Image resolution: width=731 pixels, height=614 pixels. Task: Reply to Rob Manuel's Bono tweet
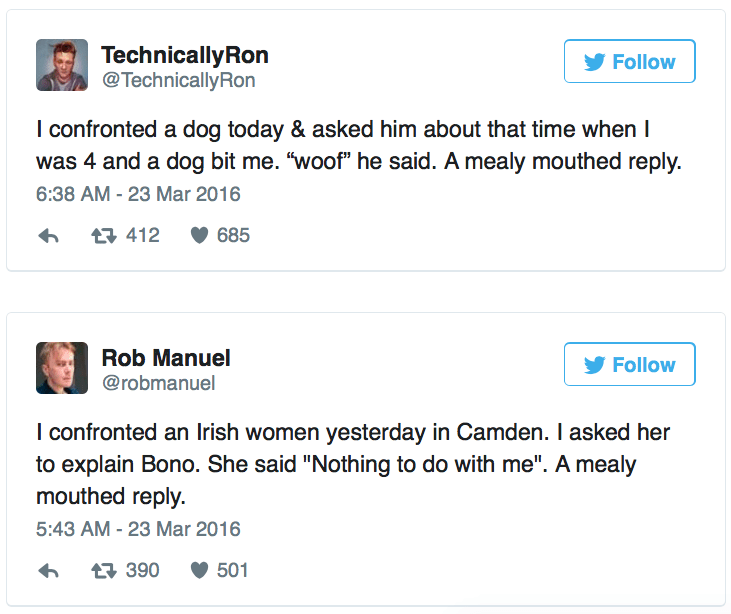click(47, 571)
